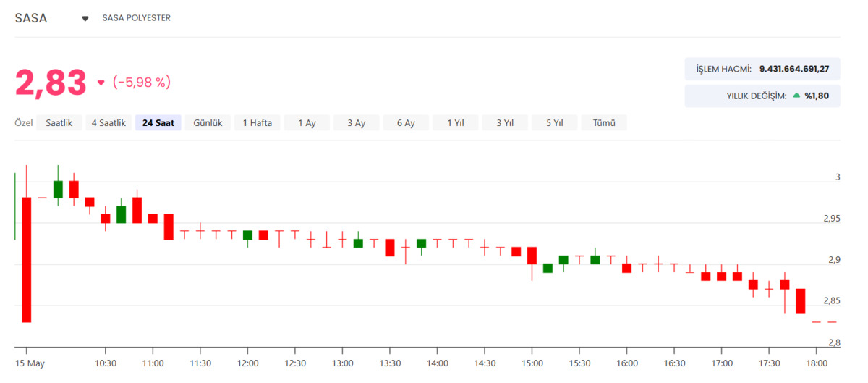
Task: Click the 18:00 x-axis time label
Action: [817, 363]
